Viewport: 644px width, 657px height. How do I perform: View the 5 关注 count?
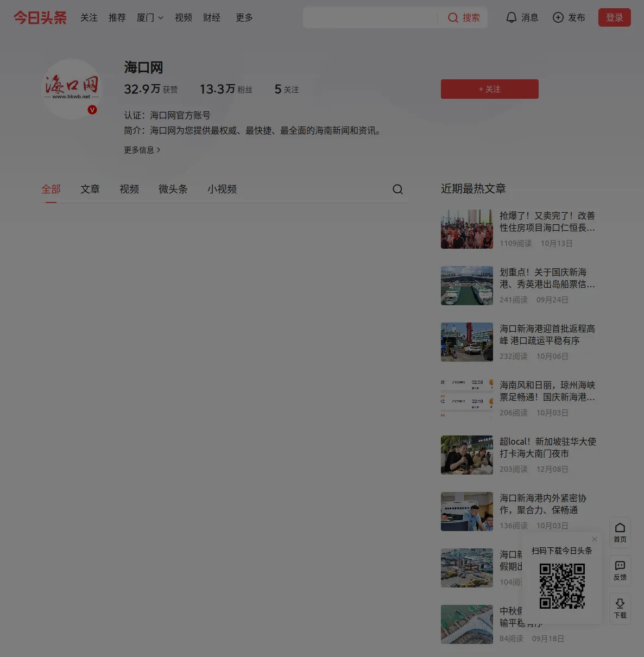[287, 89]
